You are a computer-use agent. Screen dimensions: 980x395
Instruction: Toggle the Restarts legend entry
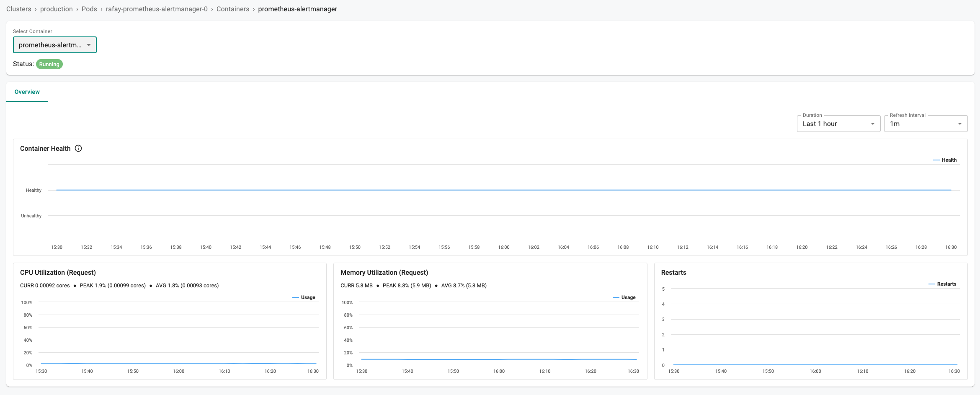point(942,284)
